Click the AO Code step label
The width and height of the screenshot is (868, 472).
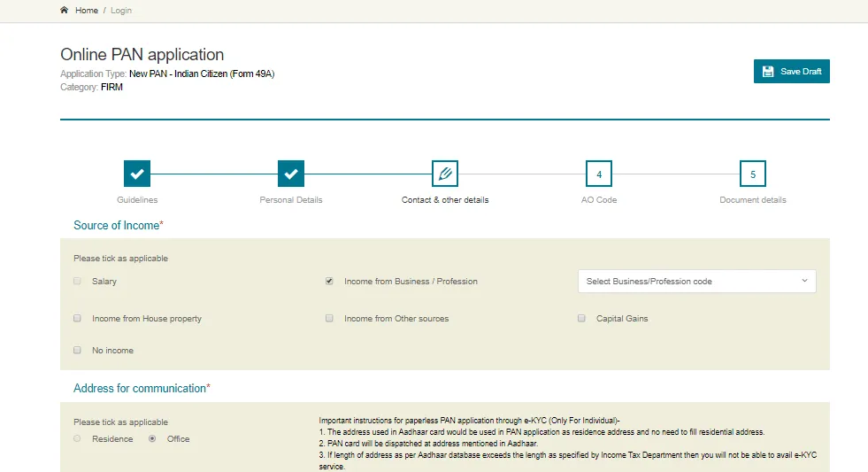tap(599, 200)
